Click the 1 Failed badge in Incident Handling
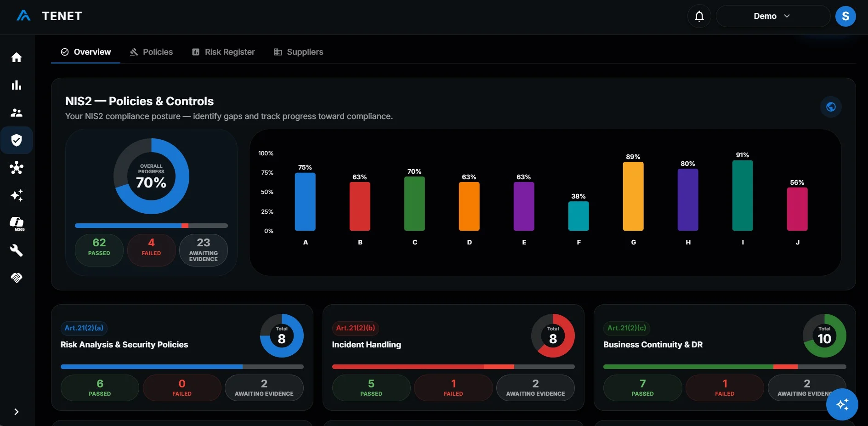This screenshot has width=868, height=426. click(454, 388)
